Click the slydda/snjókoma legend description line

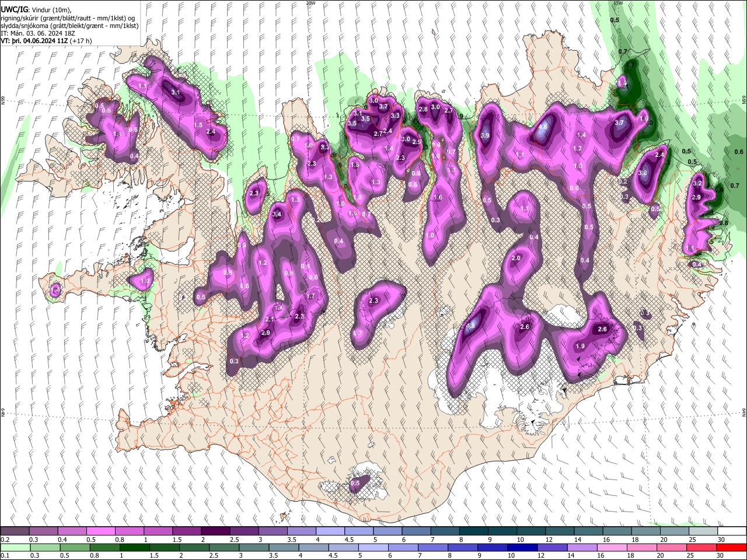tap(69, 26)
